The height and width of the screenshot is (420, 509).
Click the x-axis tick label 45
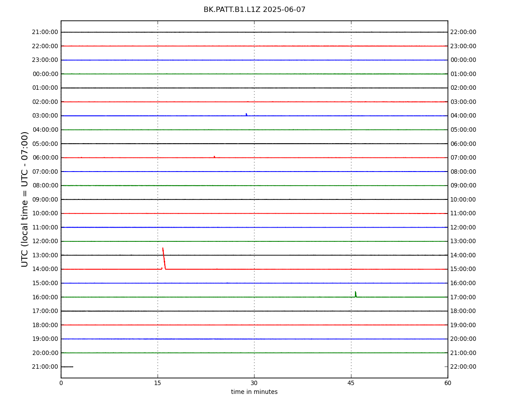(x=351, y=383)
